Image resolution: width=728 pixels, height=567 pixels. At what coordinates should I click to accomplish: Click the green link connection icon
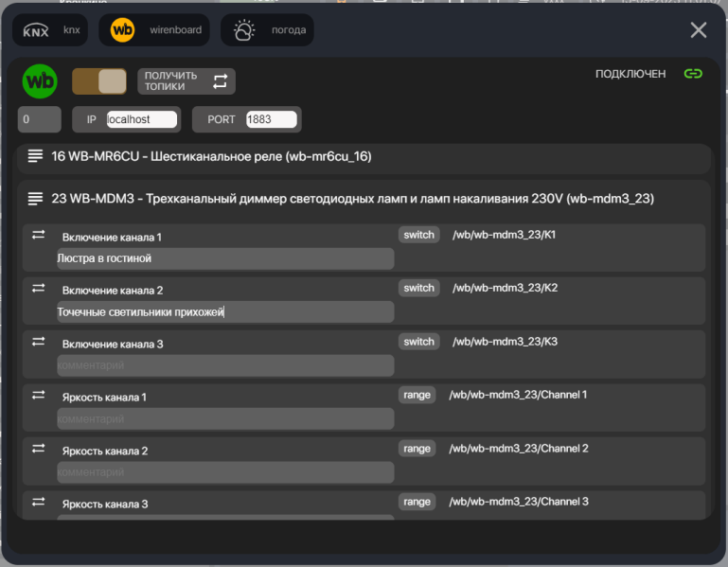point(693,74)
